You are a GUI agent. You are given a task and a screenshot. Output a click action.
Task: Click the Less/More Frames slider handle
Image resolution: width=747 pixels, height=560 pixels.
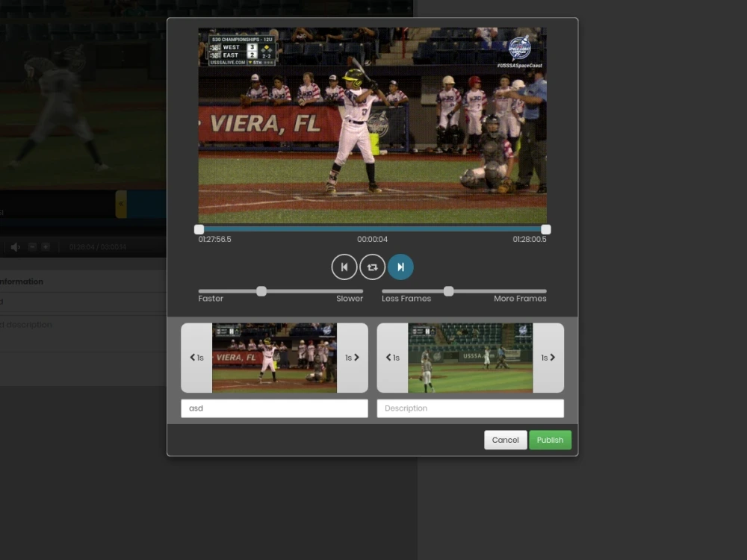tap(448, 291)
